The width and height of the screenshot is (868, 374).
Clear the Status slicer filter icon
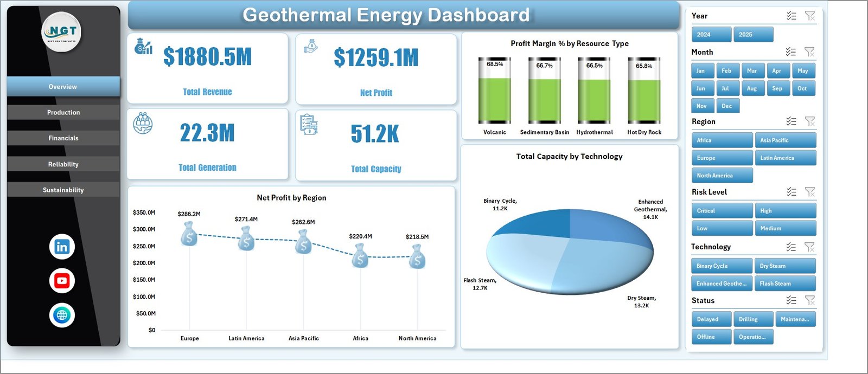point(810,300)
